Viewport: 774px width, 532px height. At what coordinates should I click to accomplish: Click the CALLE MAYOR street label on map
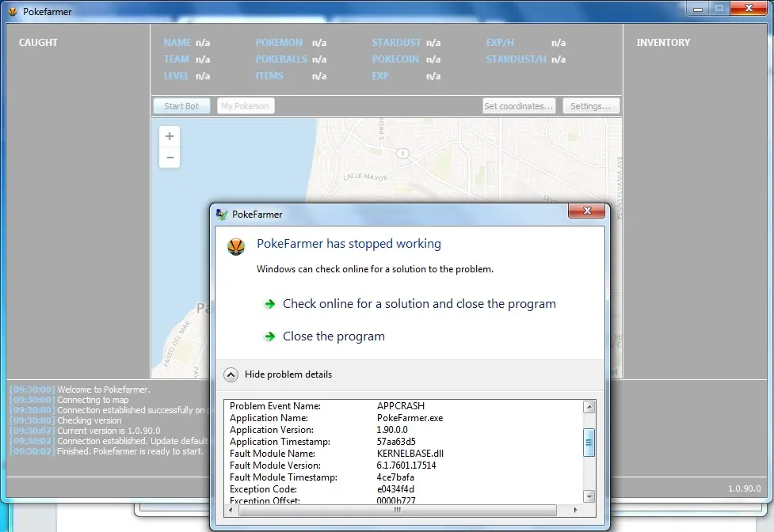(x=365, y=177)
